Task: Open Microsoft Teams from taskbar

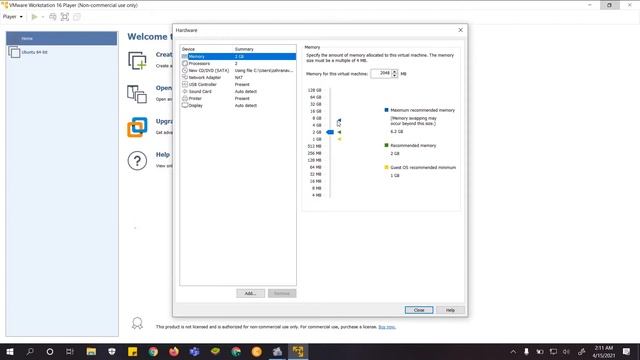Action: 195,351
